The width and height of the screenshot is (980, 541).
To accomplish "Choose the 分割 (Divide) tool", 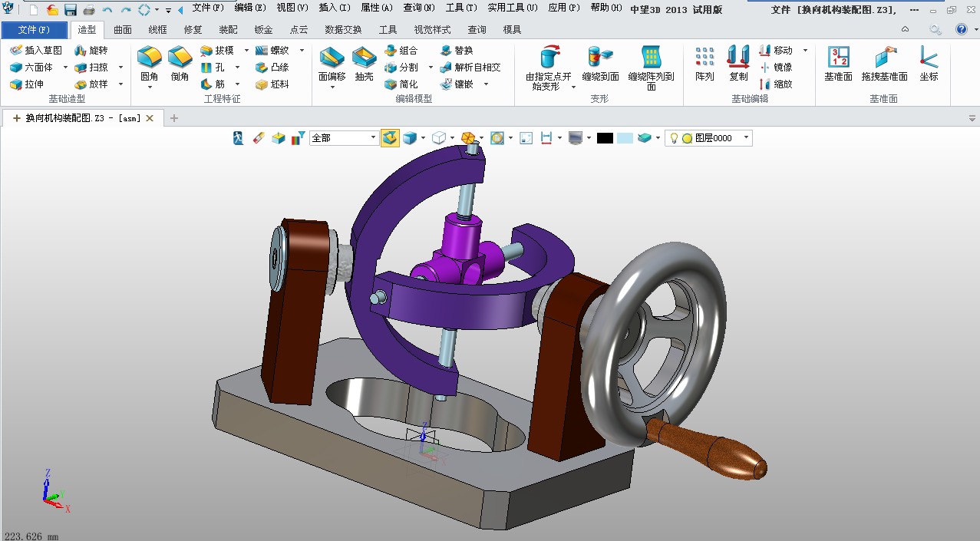I will pos(401,67).
